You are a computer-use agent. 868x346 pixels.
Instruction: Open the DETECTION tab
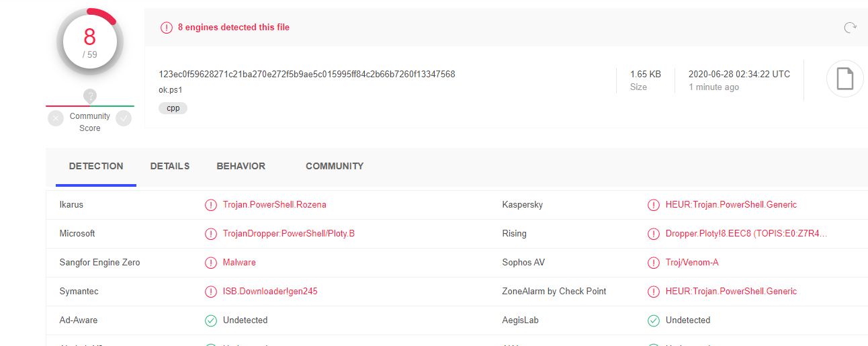(96, 166)
